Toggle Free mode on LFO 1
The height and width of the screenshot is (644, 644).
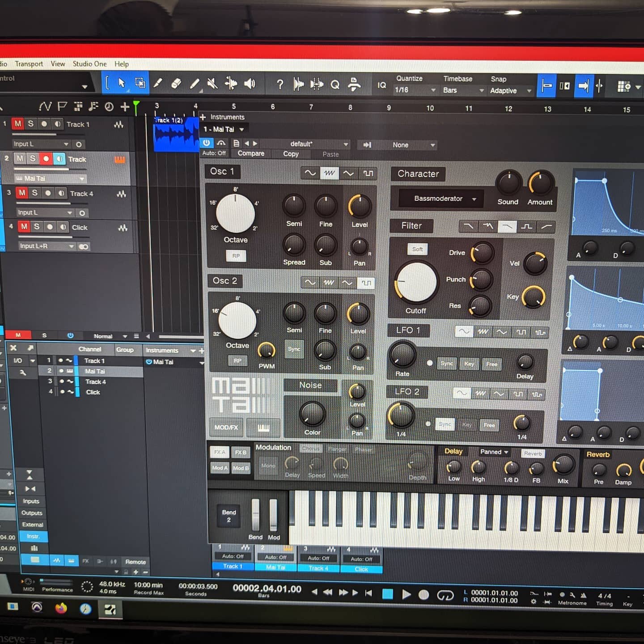[491, 364]
